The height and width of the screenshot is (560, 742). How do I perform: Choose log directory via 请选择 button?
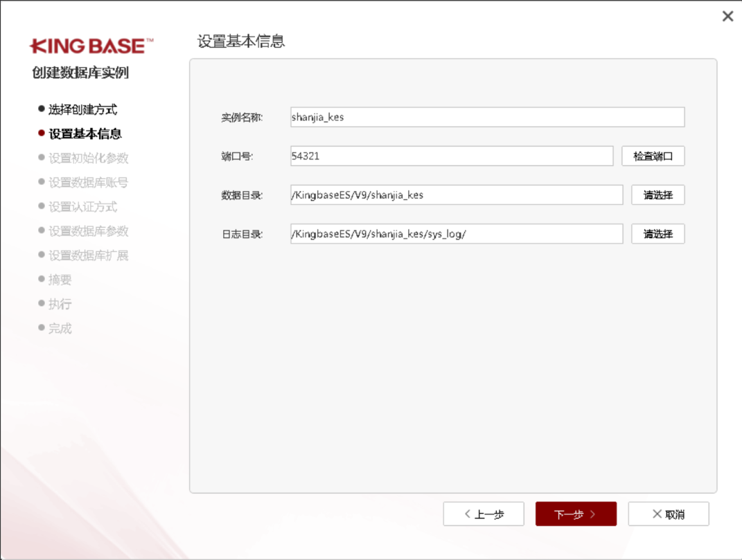657,234
